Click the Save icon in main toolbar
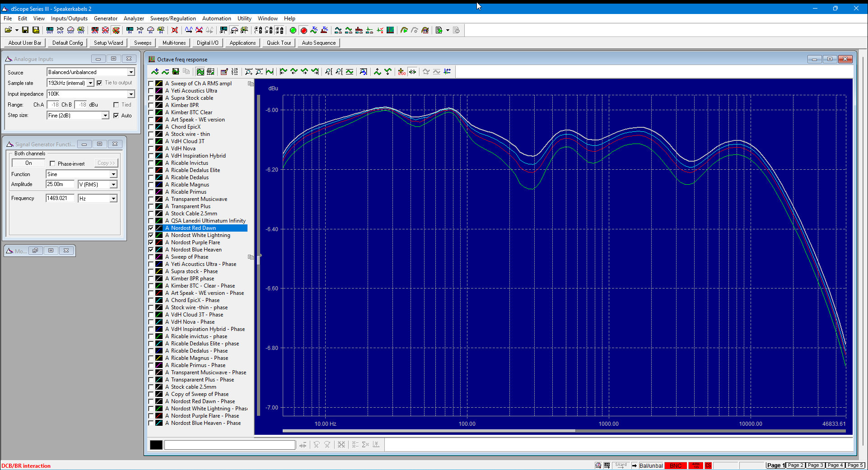The image size is (868, 470). click(25, 30)
